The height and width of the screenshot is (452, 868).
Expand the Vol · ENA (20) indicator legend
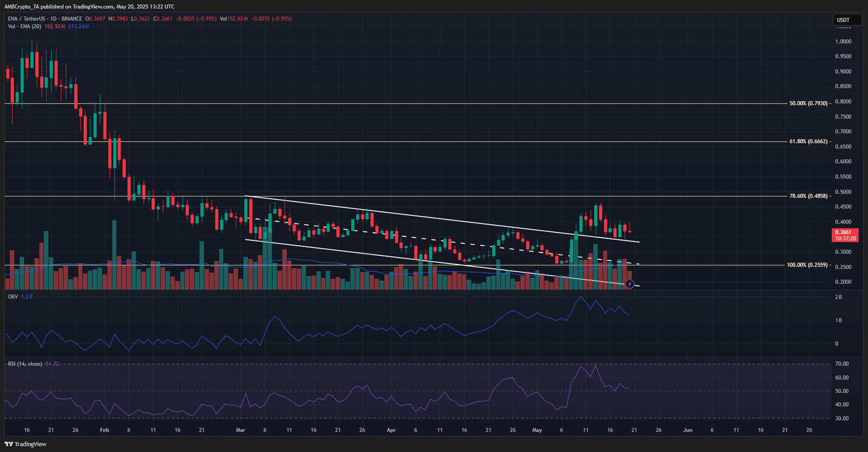pos(24,27)
